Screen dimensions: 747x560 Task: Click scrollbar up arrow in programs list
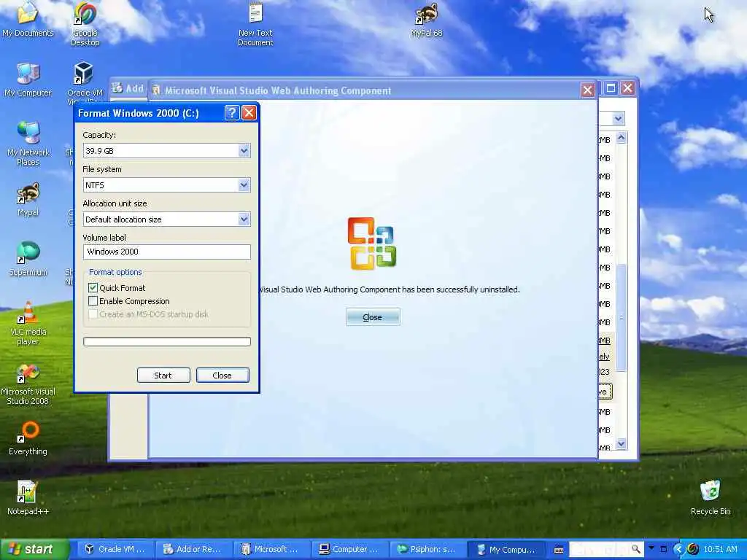621,138
